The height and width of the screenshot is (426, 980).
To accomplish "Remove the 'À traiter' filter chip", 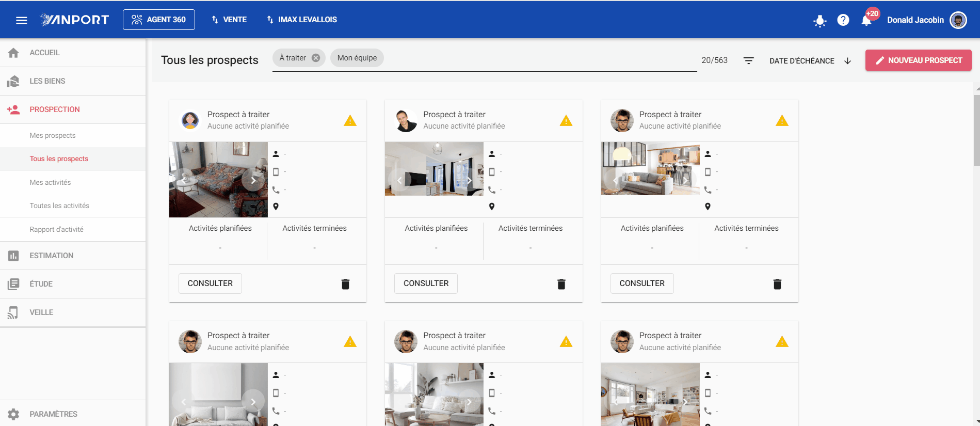I will 316,58.
